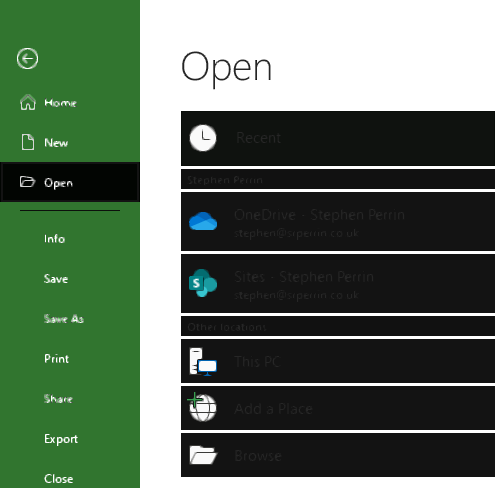
Task: Open the Share page
Action: point(70,399)
